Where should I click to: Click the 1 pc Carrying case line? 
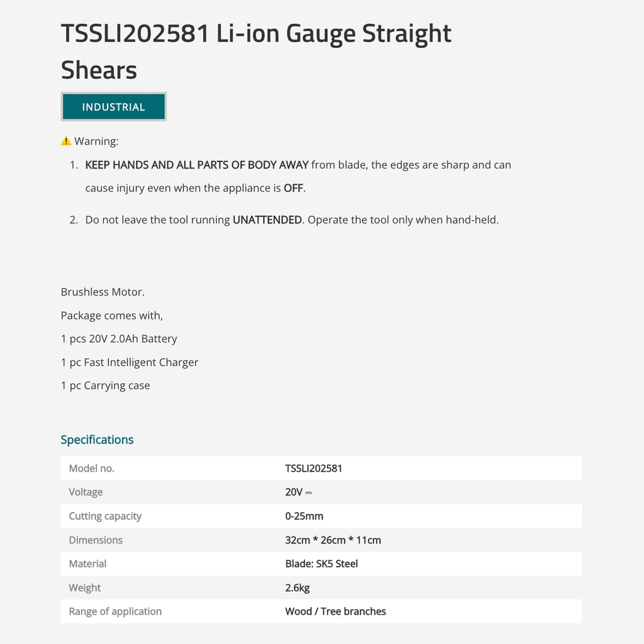tap(105, 386)
